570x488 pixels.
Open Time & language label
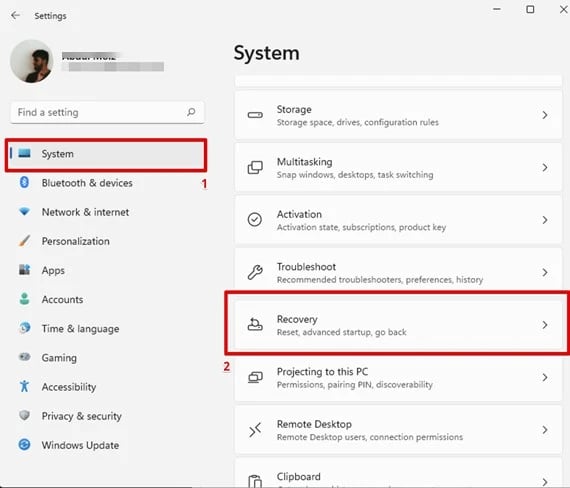click(80, 329)
